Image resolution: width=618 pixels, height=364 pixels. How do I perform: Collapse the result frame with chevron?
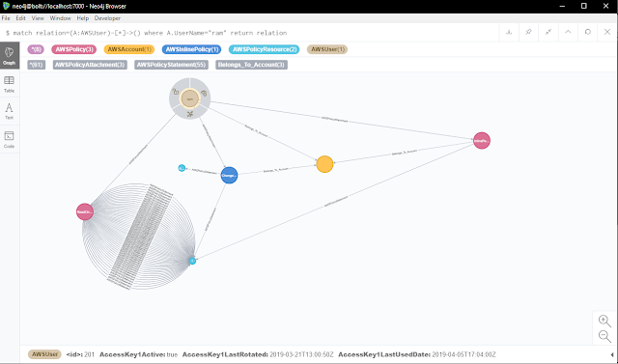pos(568,32)
